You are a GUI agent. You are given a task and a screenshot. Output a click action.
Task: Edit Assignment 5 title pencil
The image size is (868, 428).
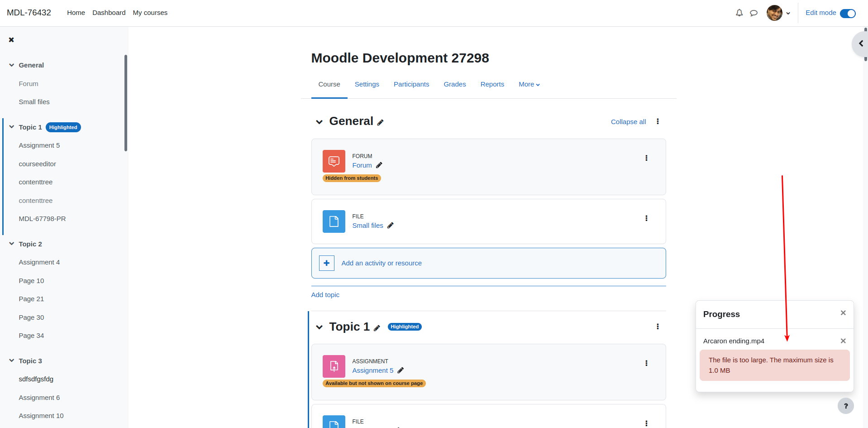401,370
